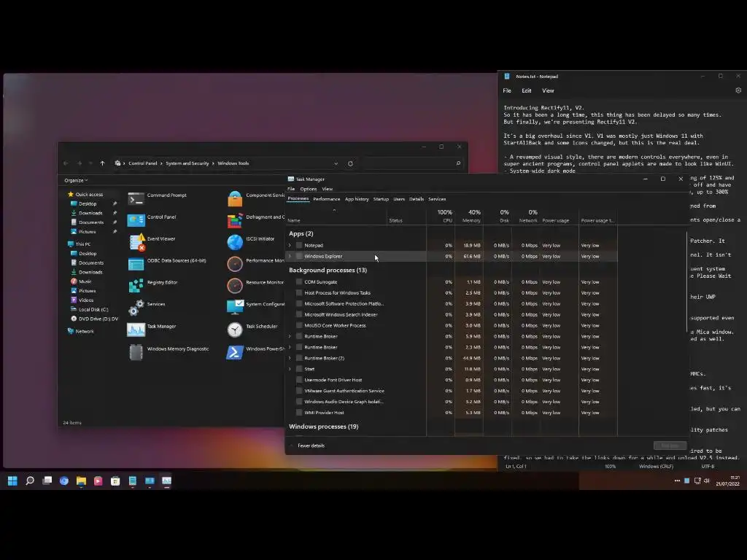Open the Organize dropdown in Explorer
The width and height of the screenshot is (747, 560).
pyautogui.click(x=76, y=181)
